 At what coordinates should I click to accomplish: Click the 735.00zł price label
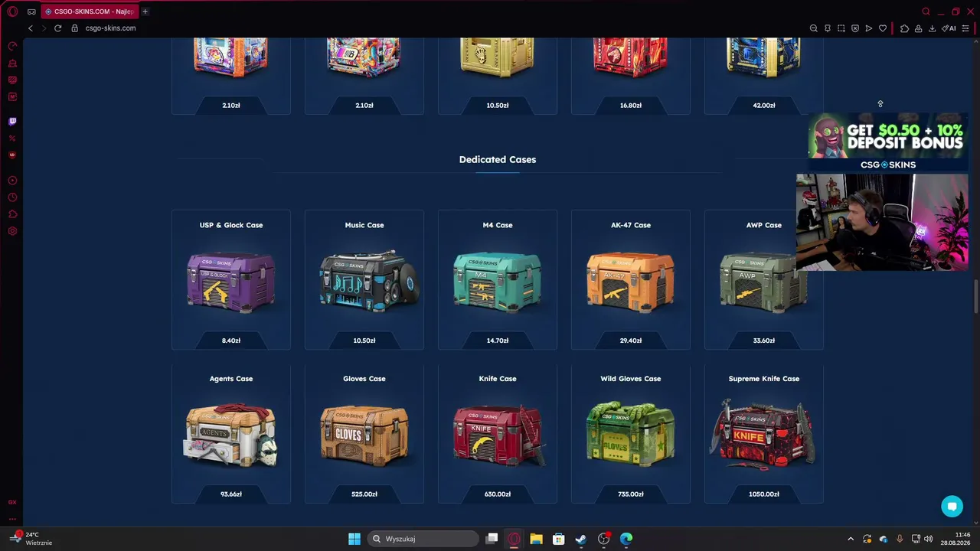click(631, 494)
